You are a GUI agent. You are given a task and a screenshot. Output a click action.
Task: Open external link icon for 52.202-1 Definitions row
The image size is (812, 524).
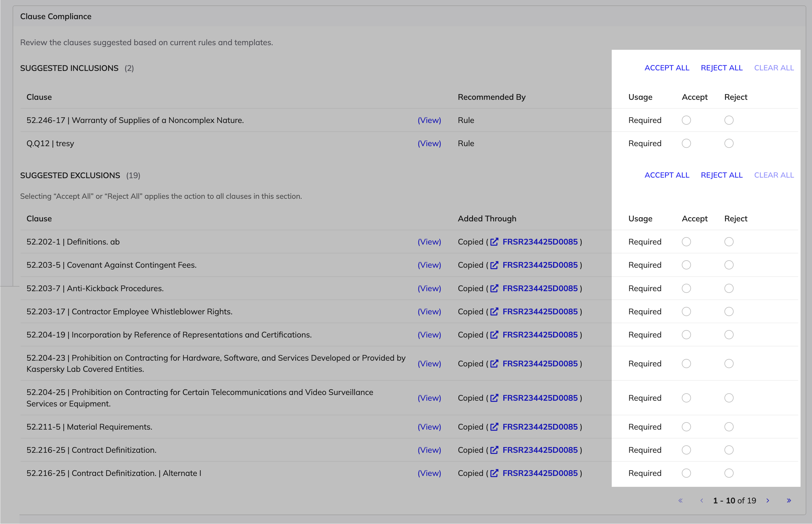[494, 242]
